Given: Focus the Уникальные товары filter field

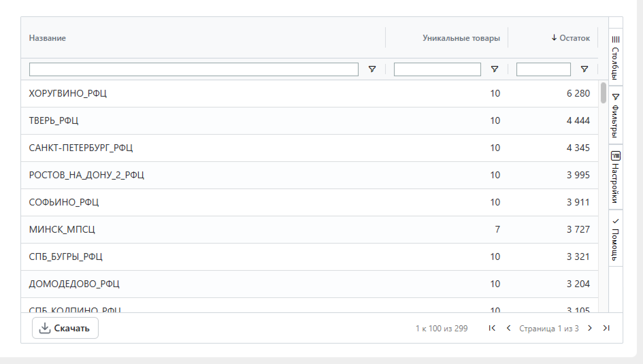Looking at the screenshot, I should point(437,69).
